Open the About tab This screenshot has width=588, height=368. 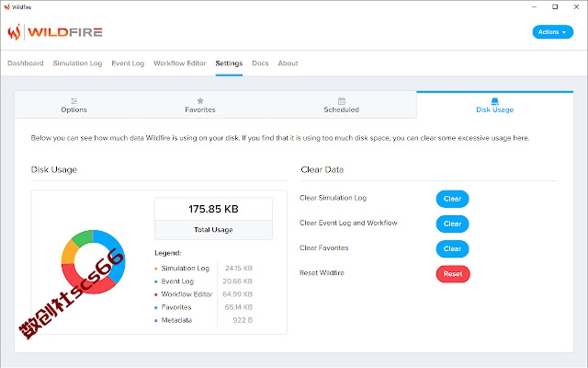(288, 63)
